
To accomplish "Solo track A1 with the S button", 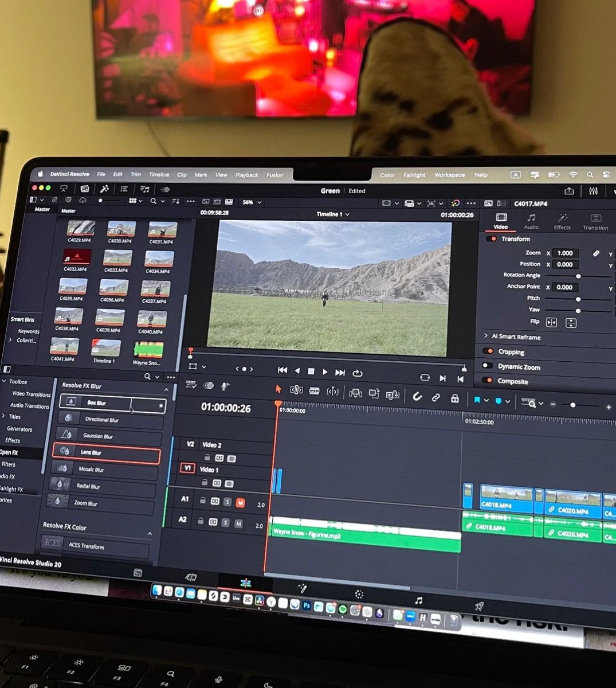I will [227, 502].
